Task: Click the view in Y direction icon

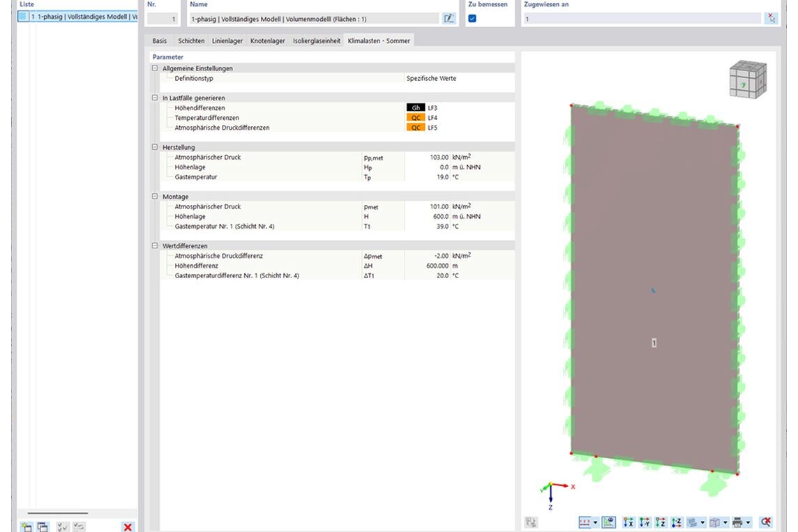Action: [x=645, y=522]
